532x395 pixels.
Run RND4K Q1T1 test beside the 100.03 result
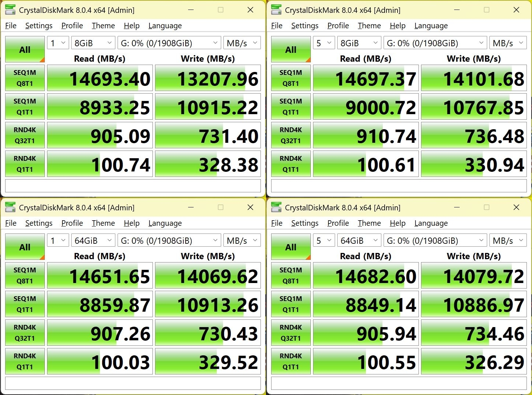coord(25,361)
